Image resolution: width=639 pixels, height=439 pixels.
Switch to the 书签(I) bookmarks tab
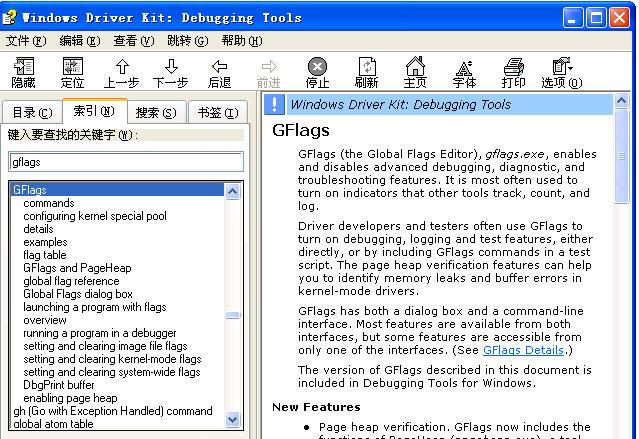point(218,112)
